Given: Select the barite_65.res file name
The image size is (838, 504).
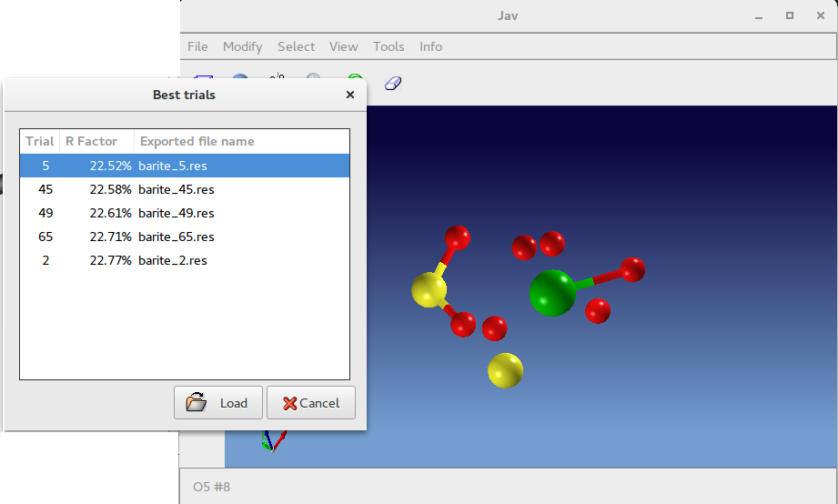Looking at the screenshot, I should 177,237.
